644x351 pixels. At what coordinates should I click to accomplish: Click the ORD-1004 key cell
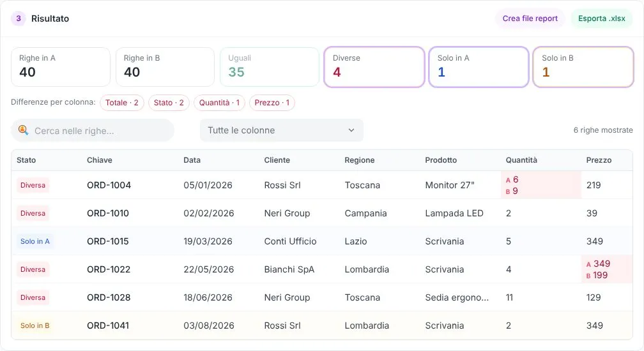point(109,185)
